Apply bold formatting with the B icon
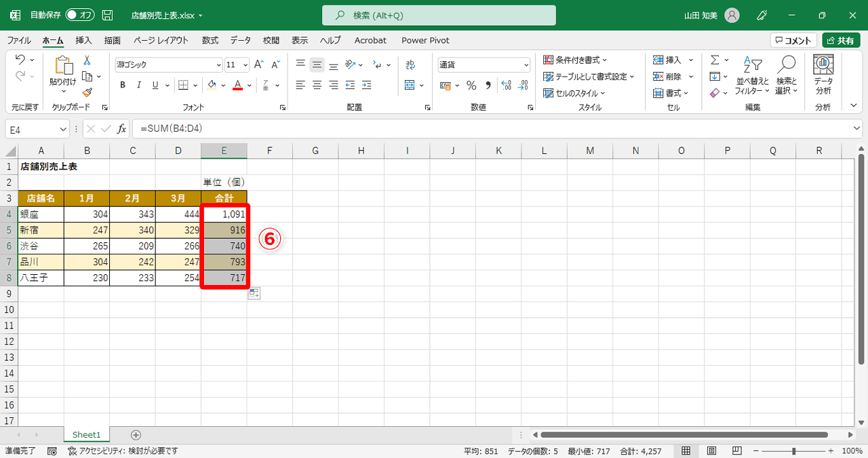Image resolution: width=868 pixels, height=458 pixels. (x=122, y=85)
